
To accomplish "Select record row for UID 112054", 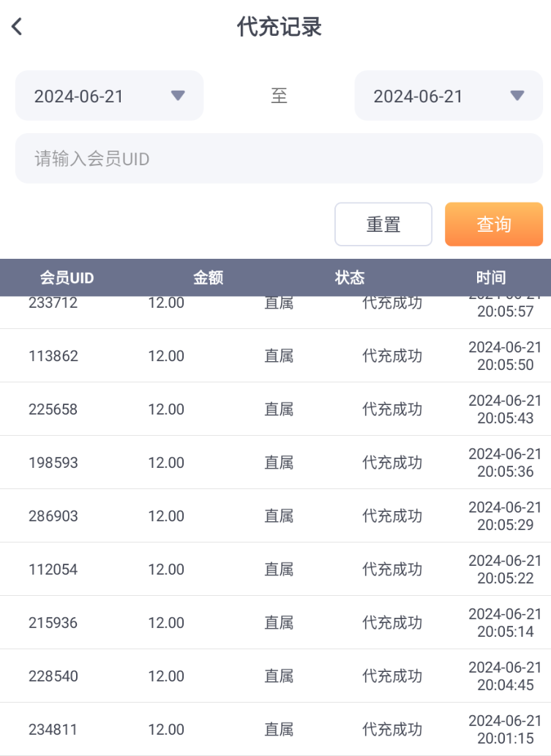I will pos(275,570).
